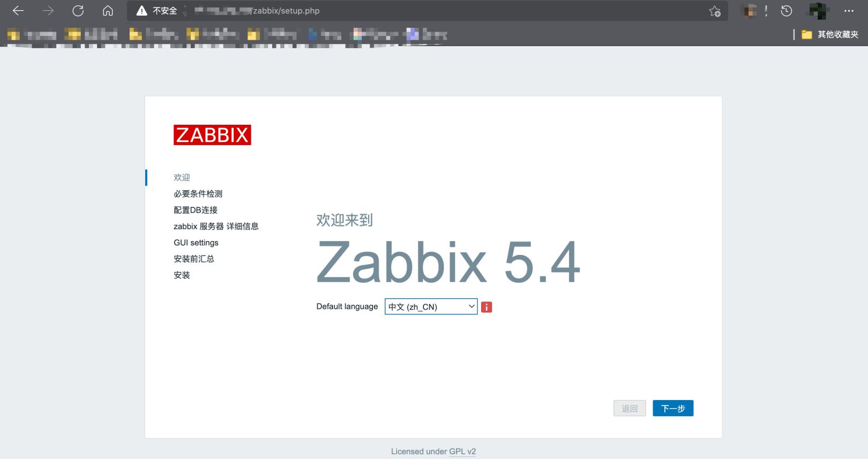Open browser history clock icon
This screenshot has height=459, width=868.
787,11
